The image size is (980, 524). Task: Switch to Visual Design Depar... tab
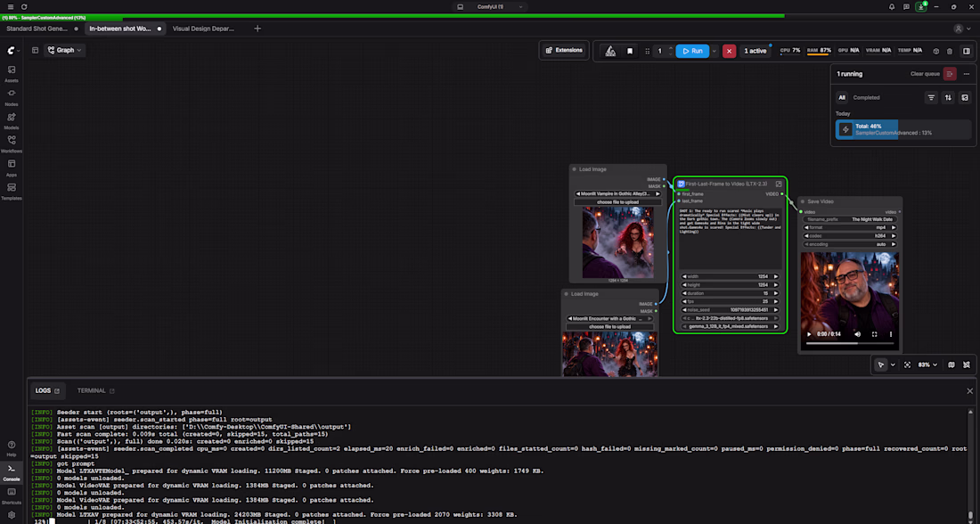203,29
